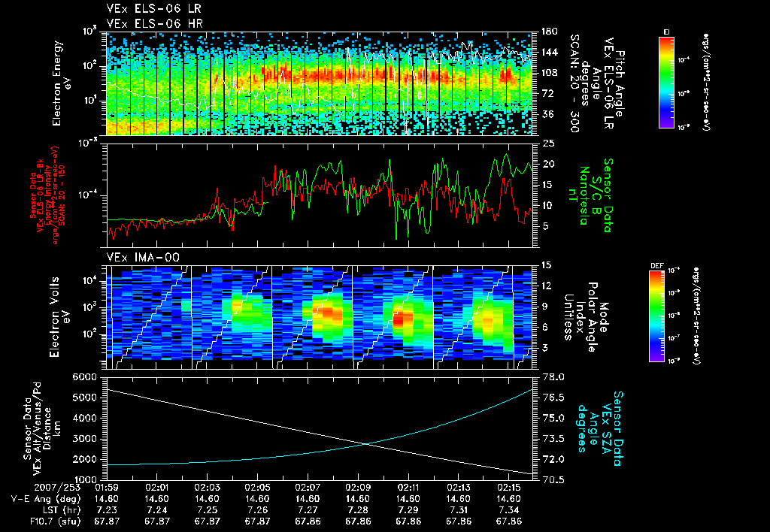Select the 'VEx IMA-00' panel title
Screen dimensions: 770x532
pos(143,257)
